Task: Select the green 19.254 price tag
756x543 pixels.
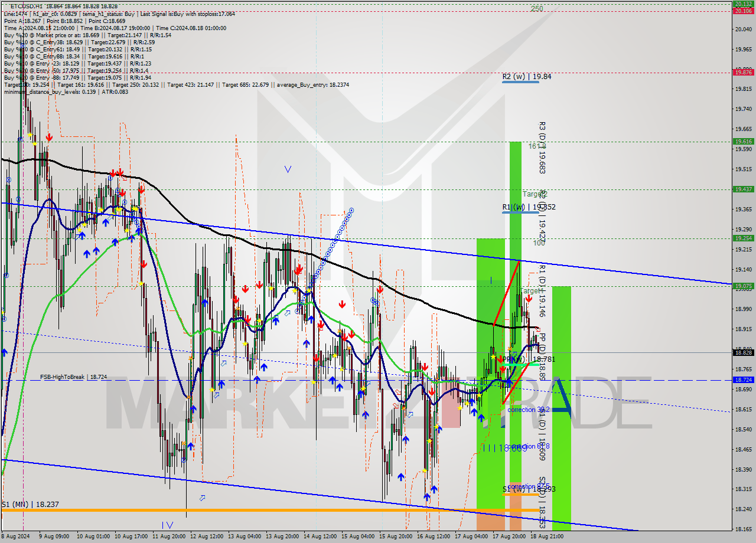Action: coord(742,238)
